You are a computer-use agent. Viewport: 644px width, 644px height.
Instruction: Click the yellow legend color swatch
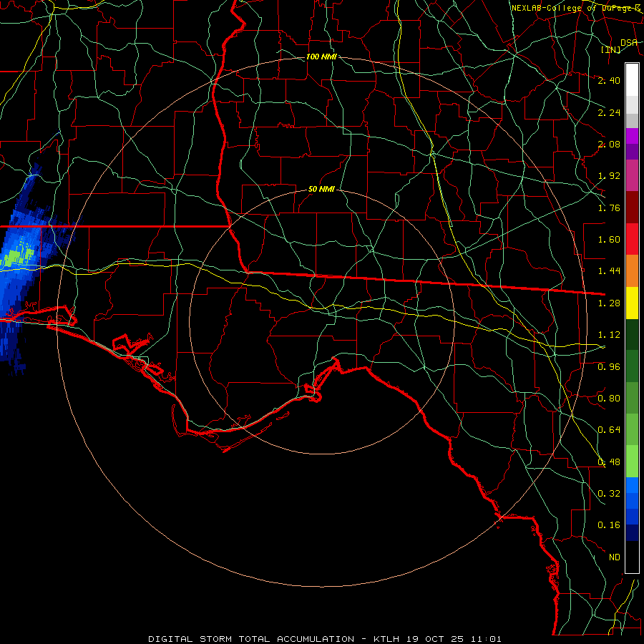632,303
